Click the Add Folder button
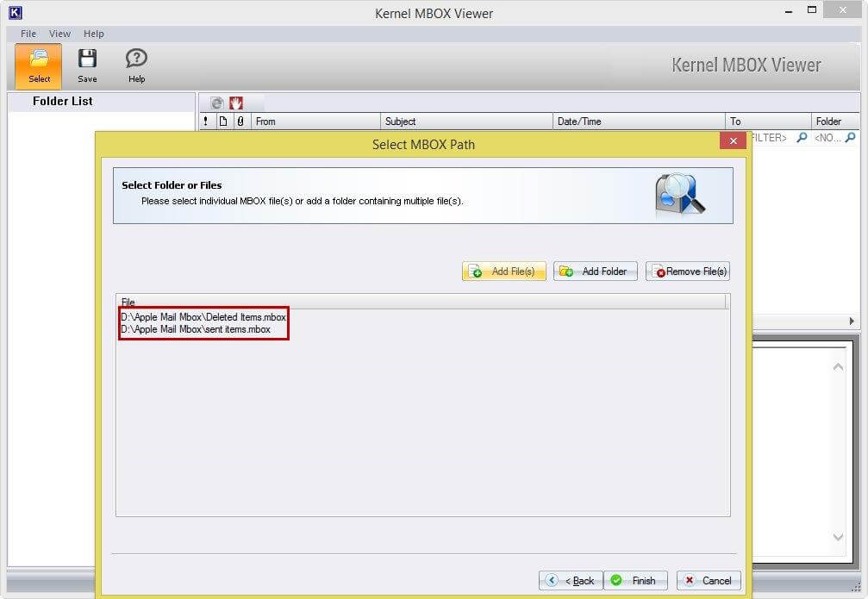The height and width of the screenshot is (599, 868). [595, 271]
